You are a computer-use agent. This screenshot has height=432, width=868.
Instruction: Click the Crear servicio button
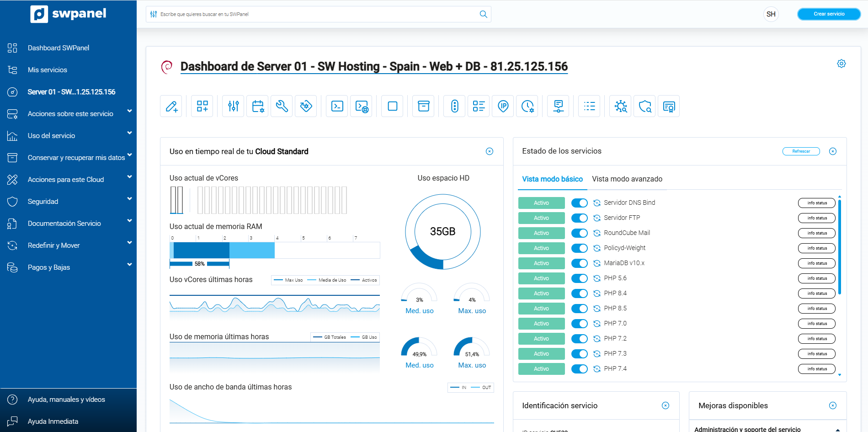click(829, 14)
